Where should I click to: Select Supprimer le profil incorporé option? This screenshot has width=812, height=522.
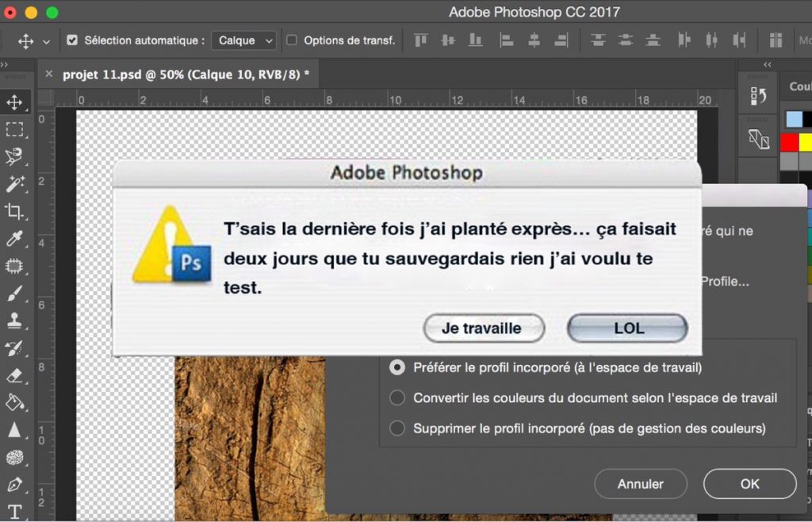[397, 428]
